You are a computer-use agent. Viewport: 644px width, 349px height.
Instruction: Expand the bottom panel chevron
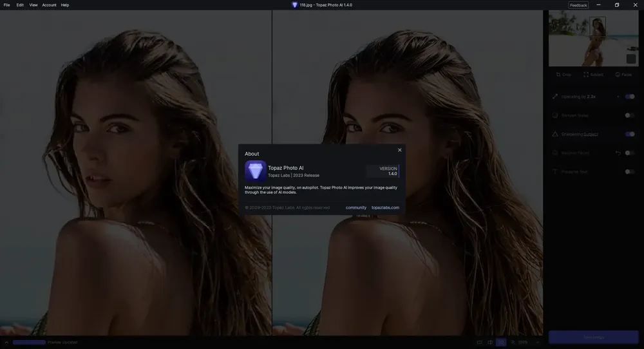tap(6, 342)
